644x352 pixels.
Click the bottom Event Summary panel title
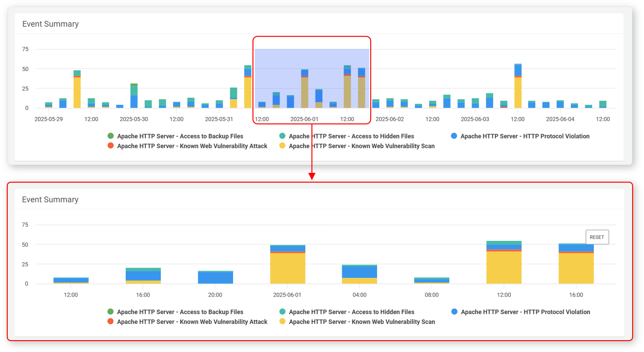[x=50, y=200]
